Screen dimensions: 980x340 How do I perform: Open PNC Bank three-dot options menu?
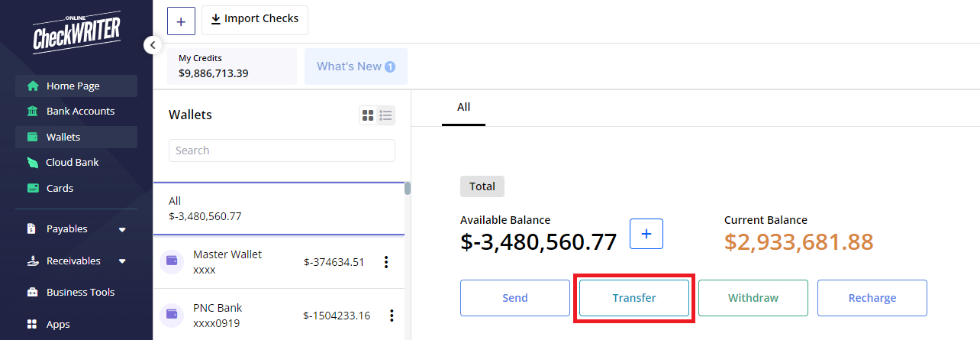(392, 315)
